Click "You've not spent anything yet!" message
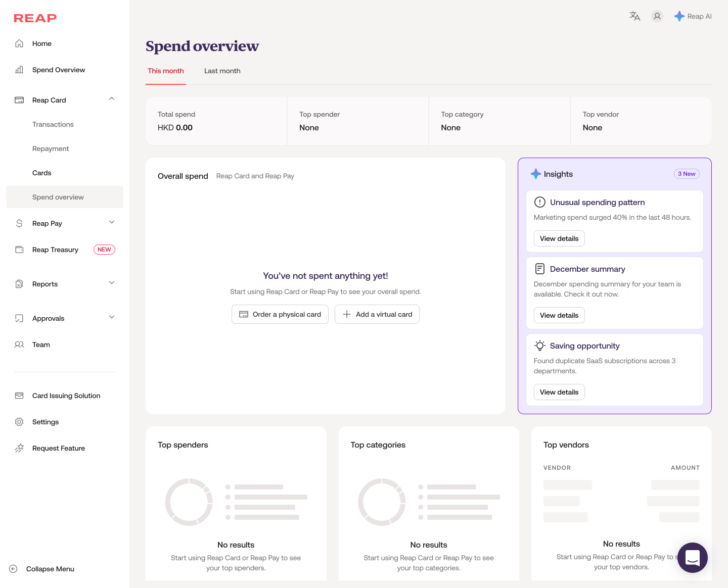 pyautogui.click(x=326, y=276)
